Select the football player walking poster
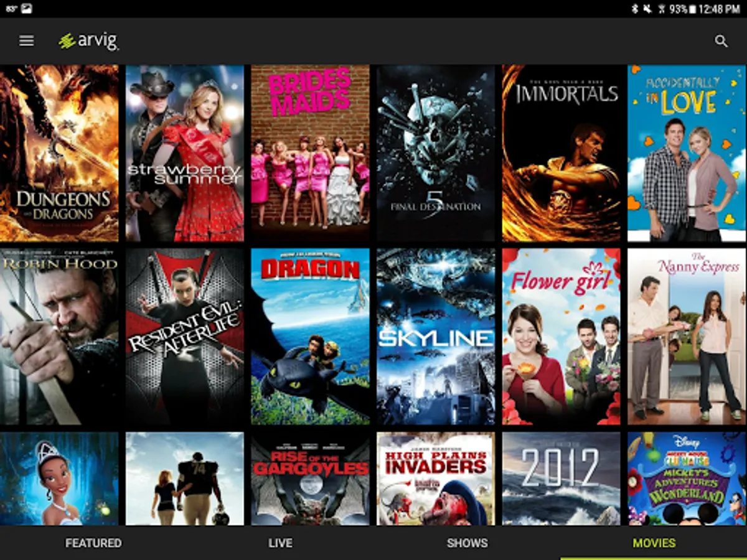Screen dimensions: 747x560 pos(185,478)
